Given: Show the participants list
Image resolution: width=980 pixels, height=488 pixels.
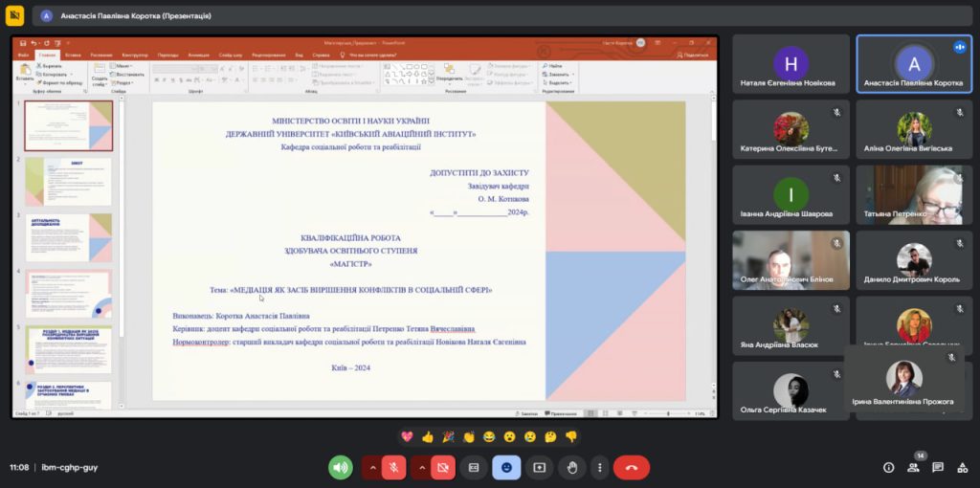Looking at the screenshot, I should pos(914,467).
